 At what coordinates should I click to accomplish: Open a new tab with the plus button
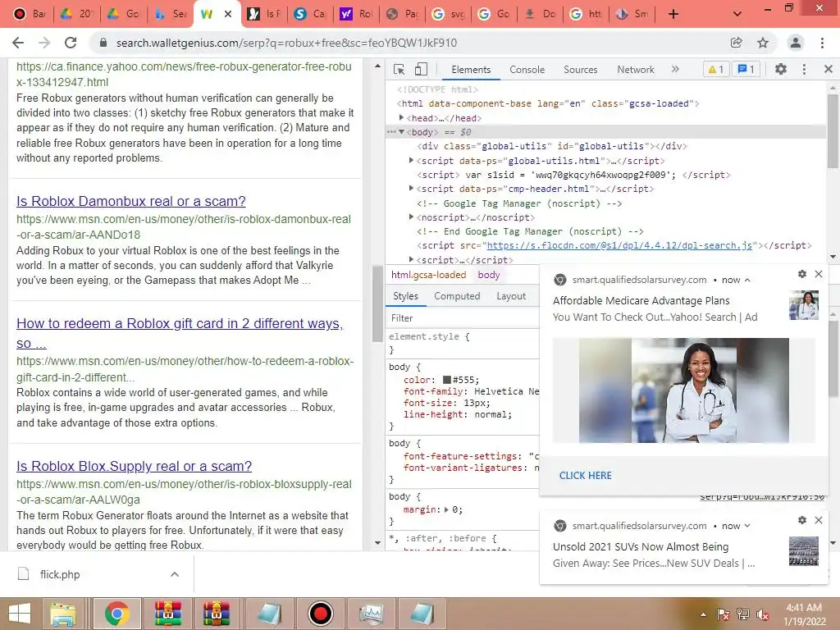pos(673,14)
